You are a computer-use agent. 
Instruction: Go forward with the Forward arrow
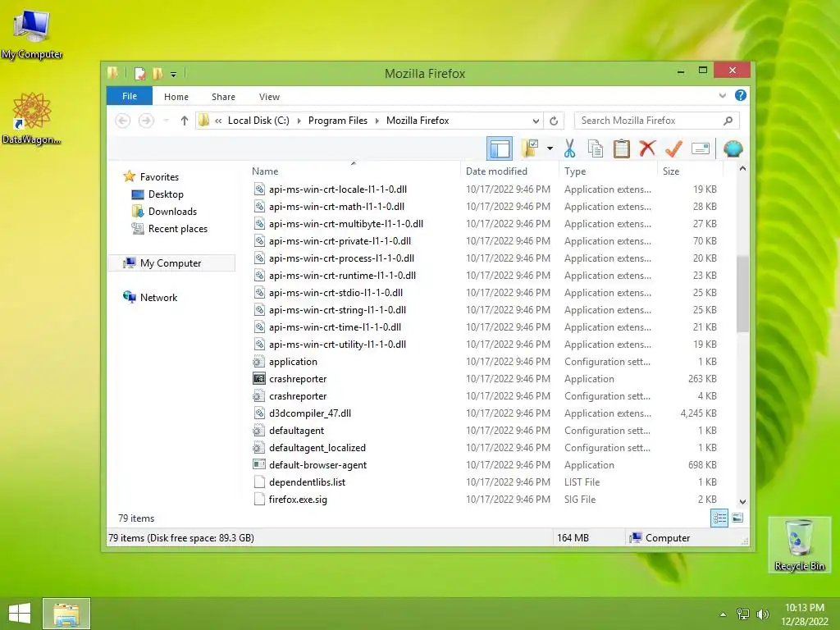[x=146, y=121]
